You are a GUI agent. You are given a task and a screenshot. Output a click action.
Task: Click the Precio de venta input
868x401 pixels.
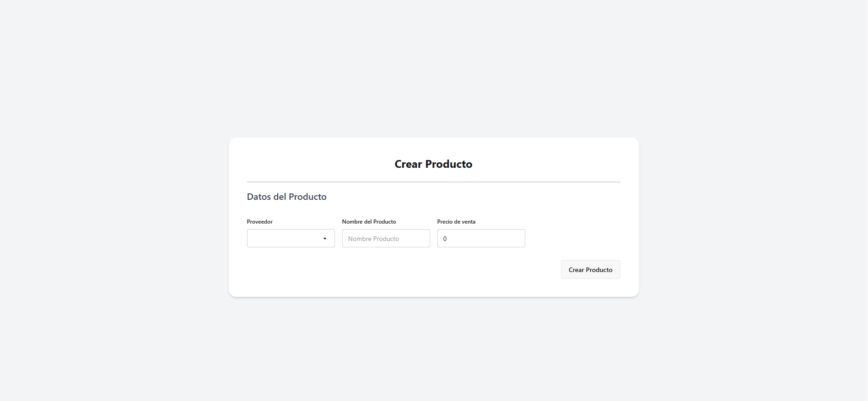481,238
